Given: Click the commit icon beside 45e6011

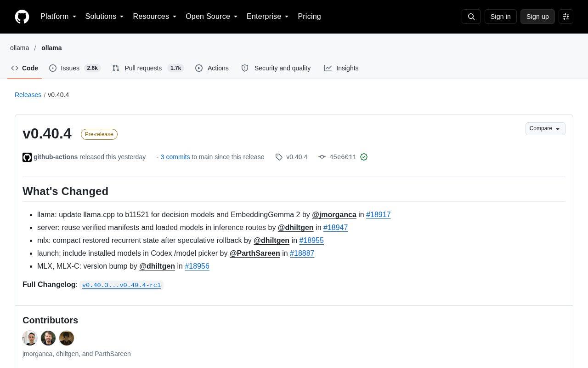Looking at the screenshot, I should [322, 157].
